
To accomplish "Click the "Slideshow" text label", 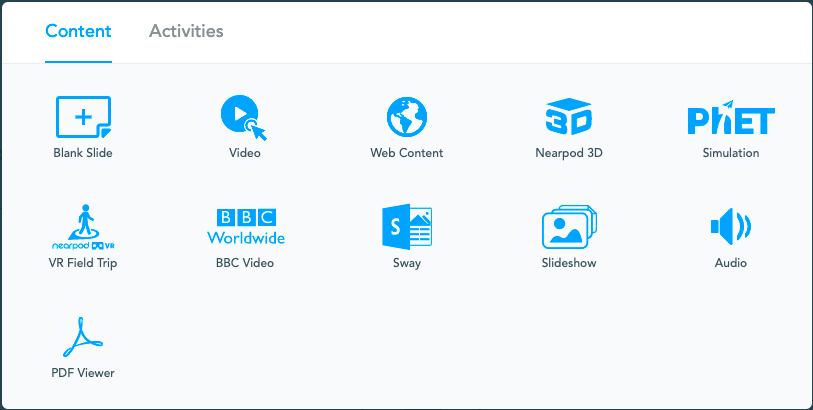I will (569, 263).
